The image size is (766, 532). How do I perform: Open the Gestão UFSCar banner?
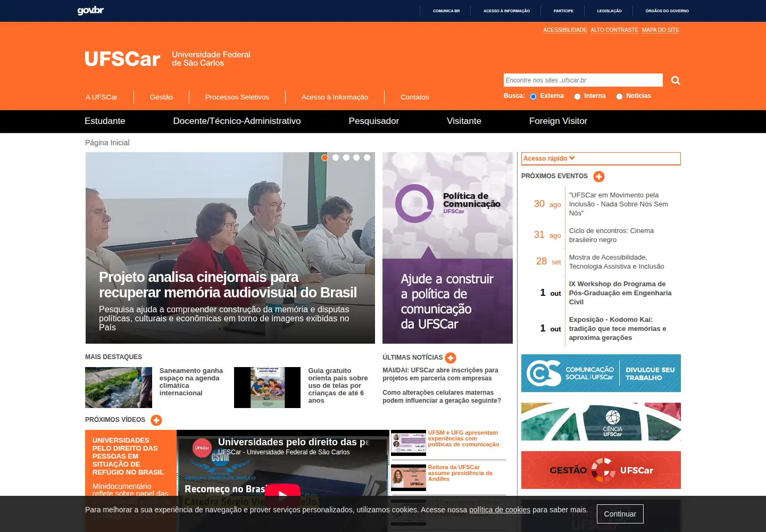pos(601,470)
